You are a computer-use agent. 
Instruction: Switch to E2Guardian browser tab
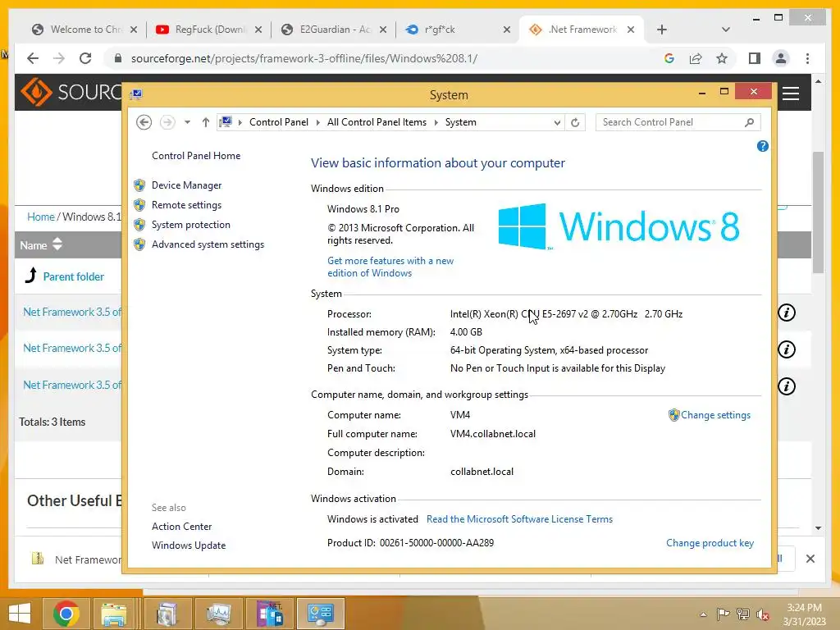(x=335, y=30)
